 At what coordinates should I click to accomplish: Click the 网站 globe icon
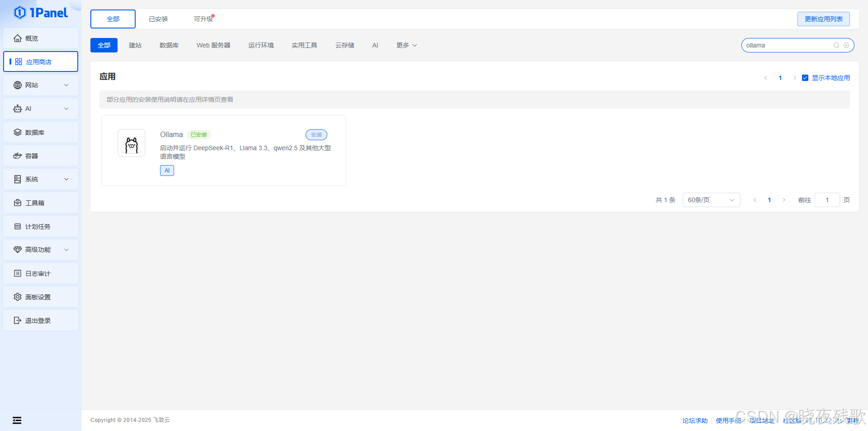pyautogui.click(x=18, y=85)
